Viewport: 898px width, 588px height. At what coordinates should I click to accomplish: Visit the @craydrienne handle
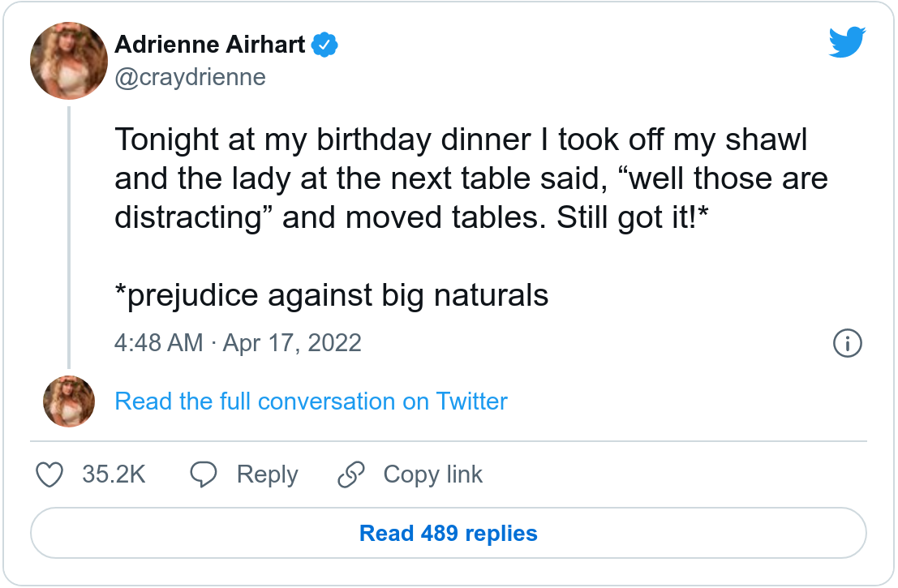191,77
